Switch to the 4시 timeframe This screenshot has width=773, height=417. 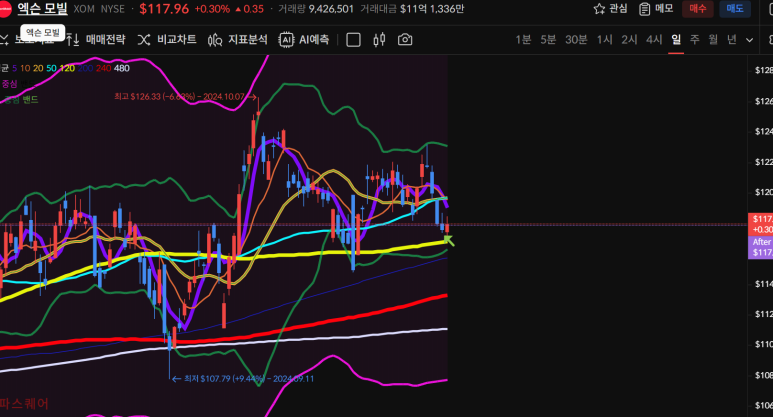pos(654,39)
